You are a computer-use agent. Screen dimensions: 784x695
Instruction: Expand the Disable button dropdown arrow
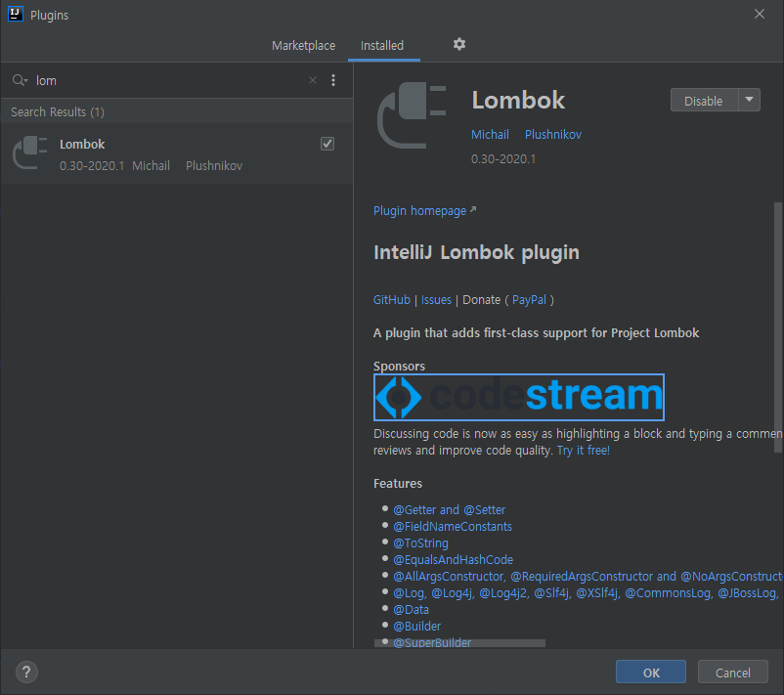coord(749,100)
